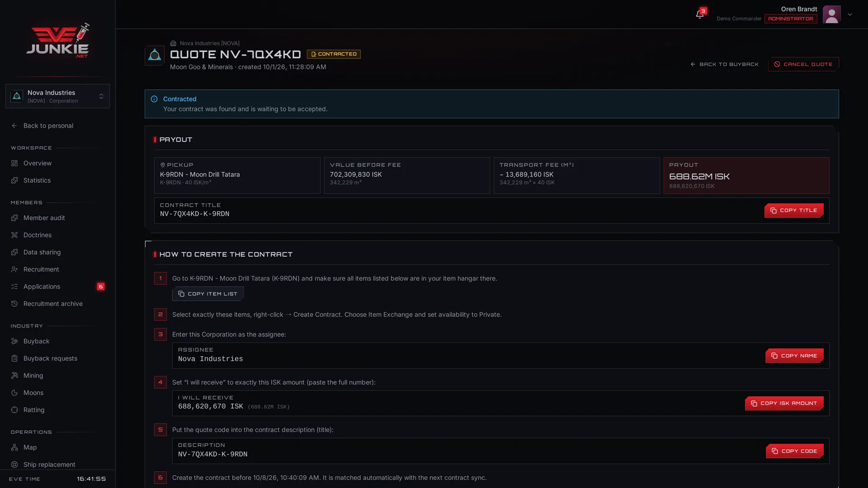The width and height of the screenshot is (868, 488).
Task: Click the pickup location K-9RDN - Moon Drill Tatara
Action: (x=200, y=174)
